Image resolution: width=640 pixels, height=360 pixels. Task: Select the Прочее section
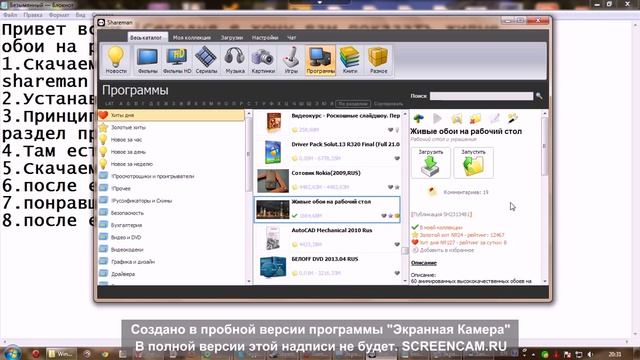click(171, 189)
